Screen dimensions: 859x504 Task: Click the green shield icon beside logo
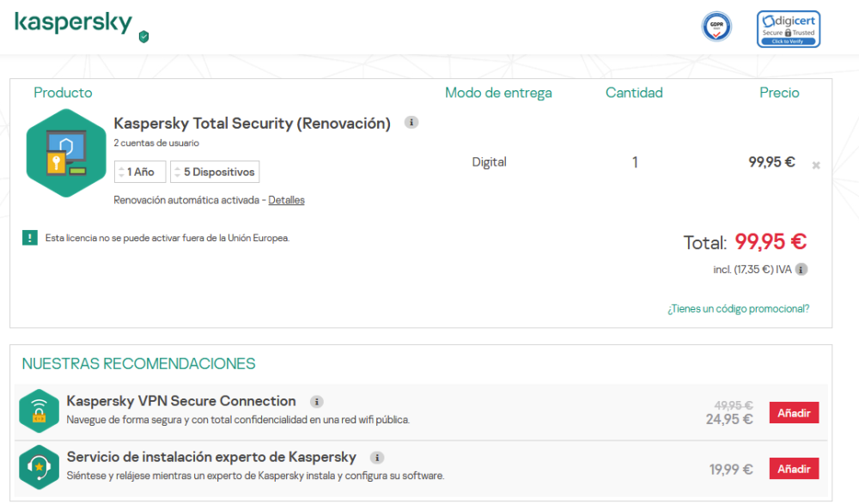(x=143, y=36)
